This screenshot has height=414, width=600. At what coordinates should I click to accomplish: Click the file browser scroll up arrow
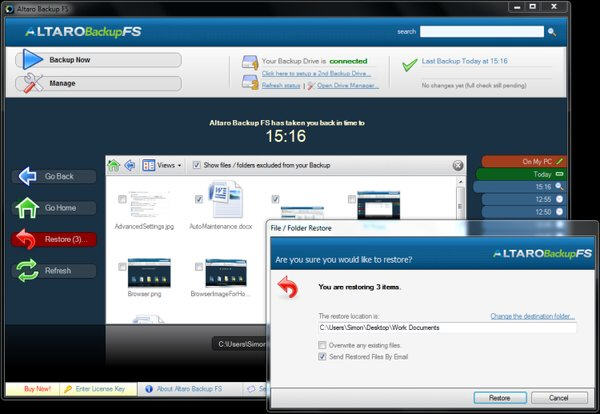pyautogui.click(x=460, y=182)
